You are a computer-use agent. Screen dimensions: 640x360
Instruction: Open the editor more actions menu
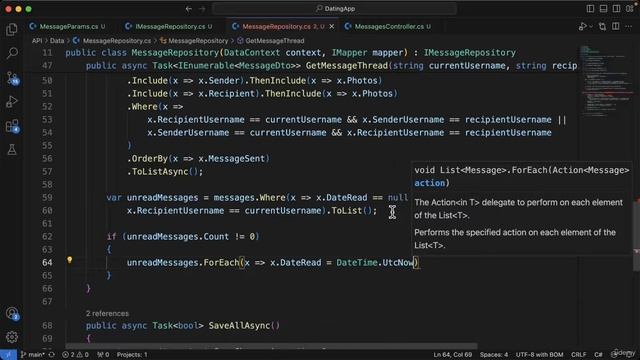[629, 27]
